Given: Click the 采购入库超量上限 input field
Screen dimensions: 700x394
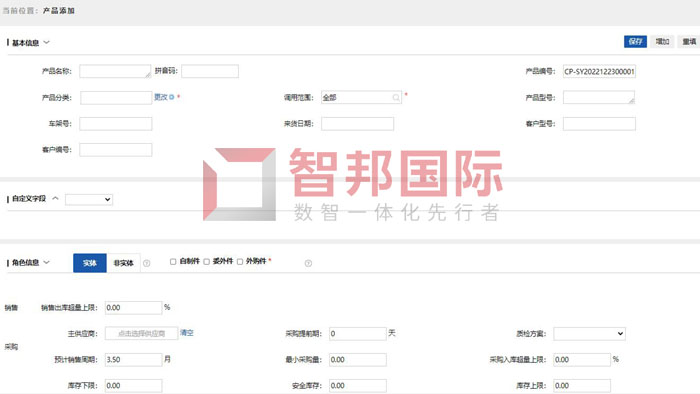Looking at the screenshot, I should [582, 360].
